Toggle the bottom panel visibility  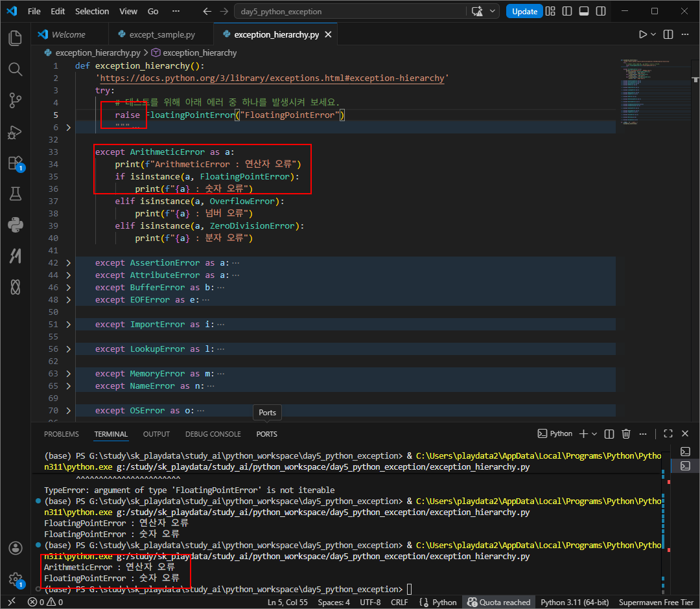pyautogui.click(x=584, y=12)
